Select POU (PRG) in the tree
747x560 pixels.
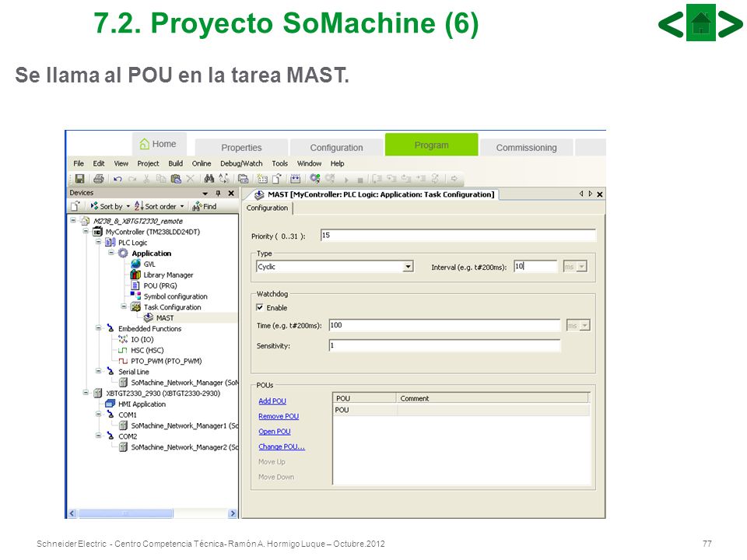pos(160,285)
